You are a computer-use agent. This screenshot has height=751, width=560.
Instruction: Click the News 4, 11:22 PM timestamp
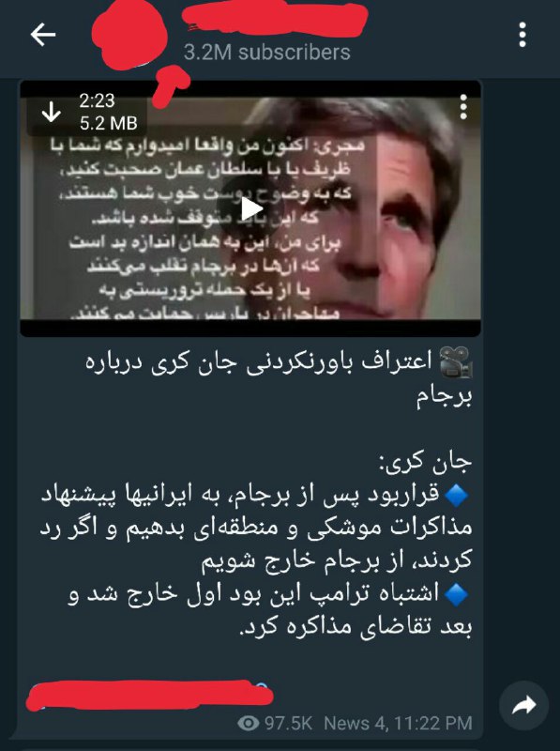point(399,723)
